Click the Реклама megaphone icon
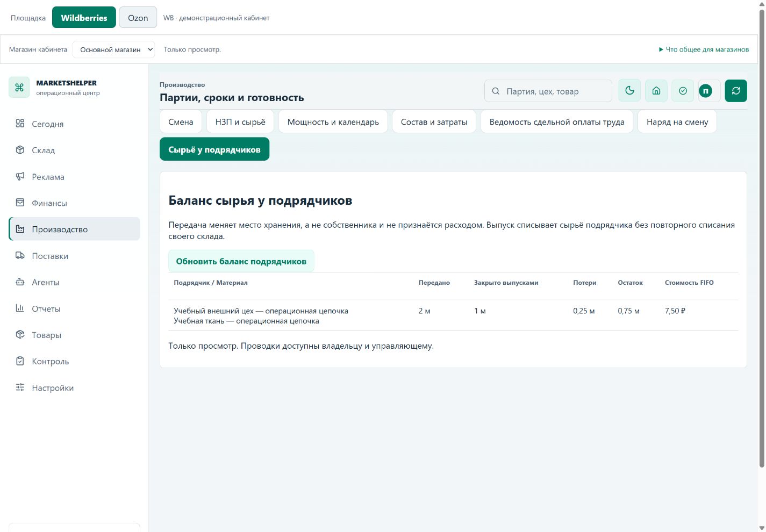The width and height of the screenshot is (766, 532). coord(20,176)
